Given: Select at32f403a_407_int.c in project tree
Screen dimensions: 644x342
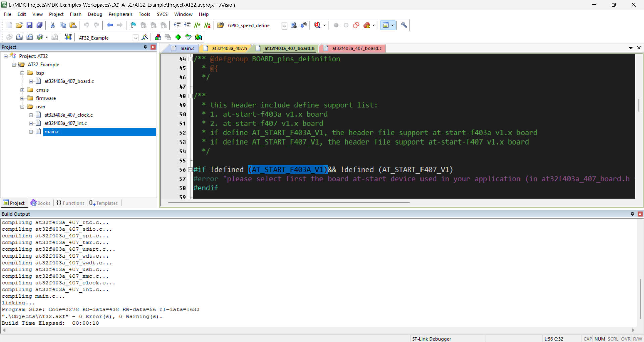Looking at the screenshot, I should coord(65,123).
